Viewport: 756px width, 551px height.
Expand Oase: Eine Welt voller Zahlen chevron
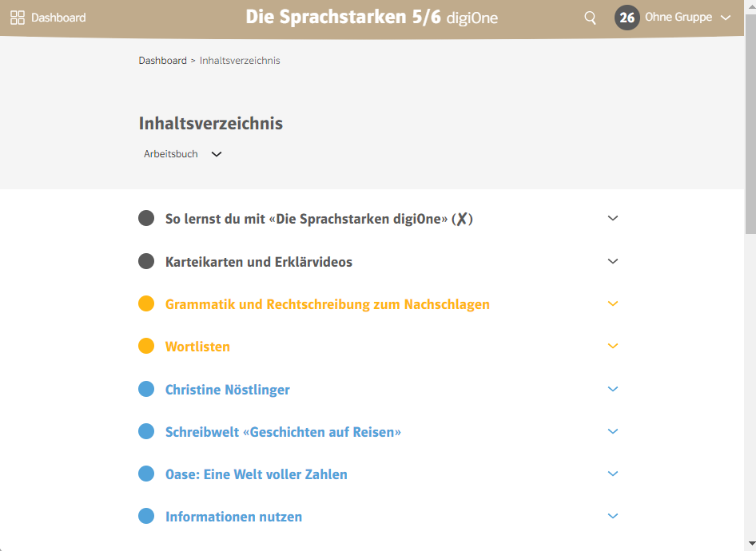[613, 474]
